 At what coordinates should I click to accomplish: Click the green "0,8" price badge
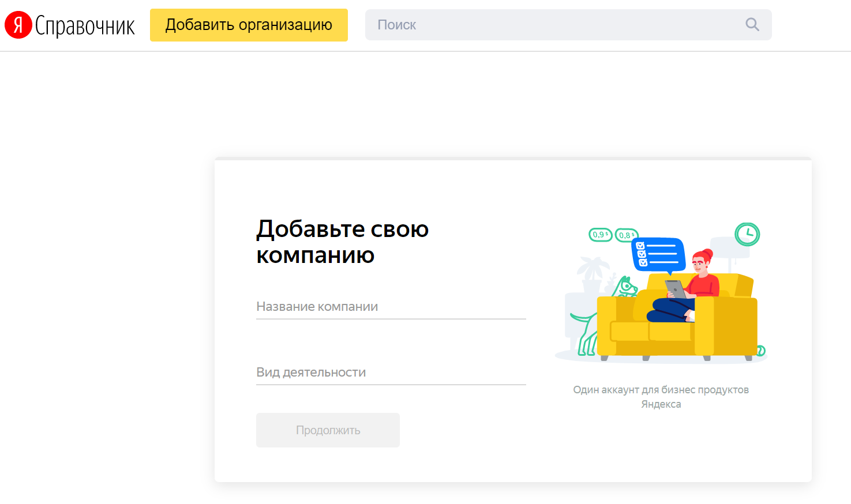tap(626, 235)
